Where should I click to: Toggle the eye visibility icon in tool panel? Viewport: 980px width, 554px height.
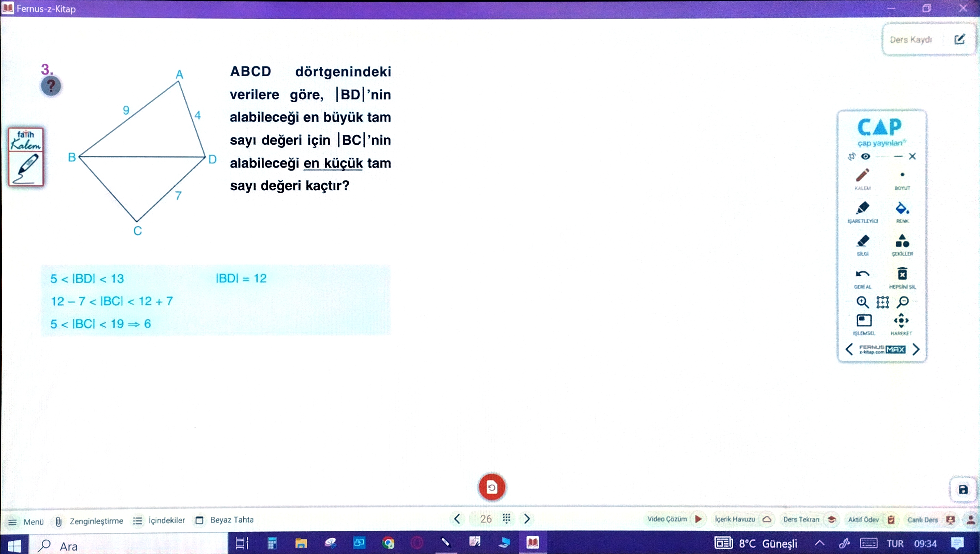[x=865, y=156]
